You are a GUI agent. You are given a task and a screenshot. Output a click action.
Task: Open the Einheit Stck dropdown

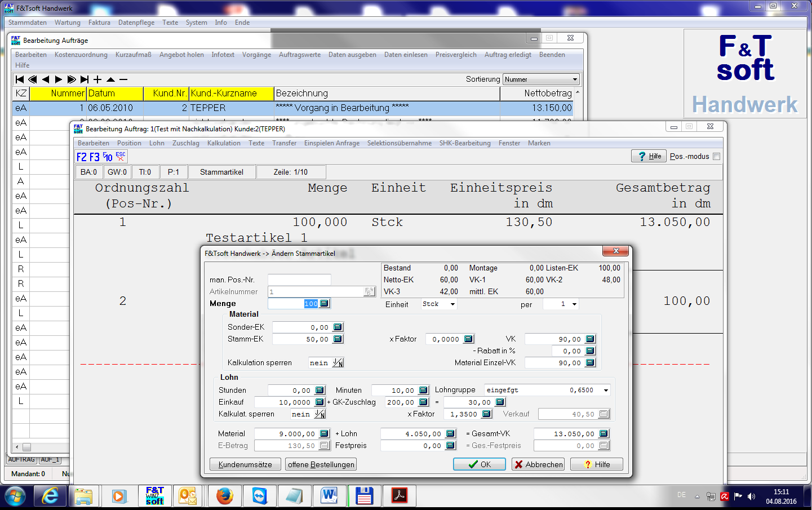[452, 304]
